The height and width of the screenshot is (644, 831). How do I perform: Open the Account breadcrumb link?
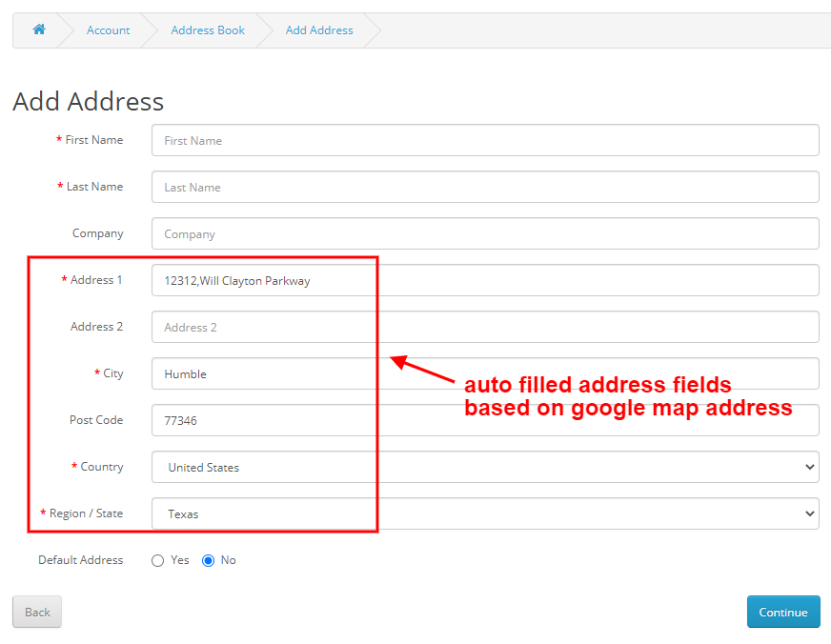click(x=108, y=30)
